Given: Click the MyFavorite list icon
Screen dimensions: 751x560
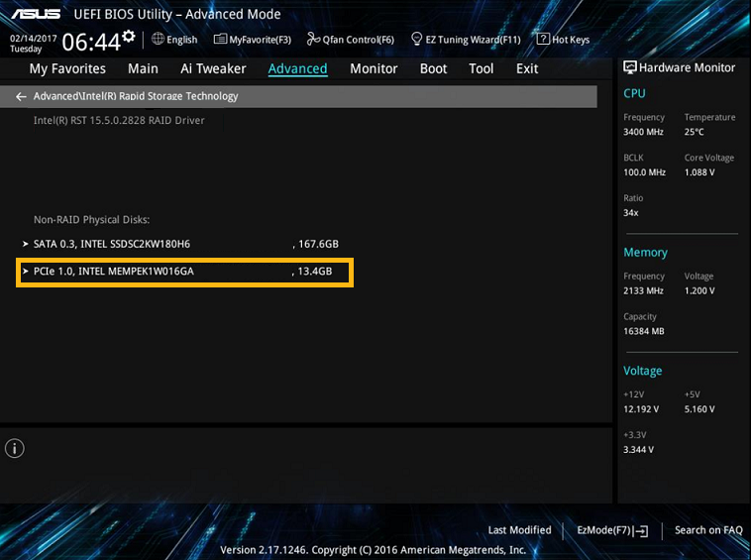Looking at the screenshot, I should tap(220, 40).
